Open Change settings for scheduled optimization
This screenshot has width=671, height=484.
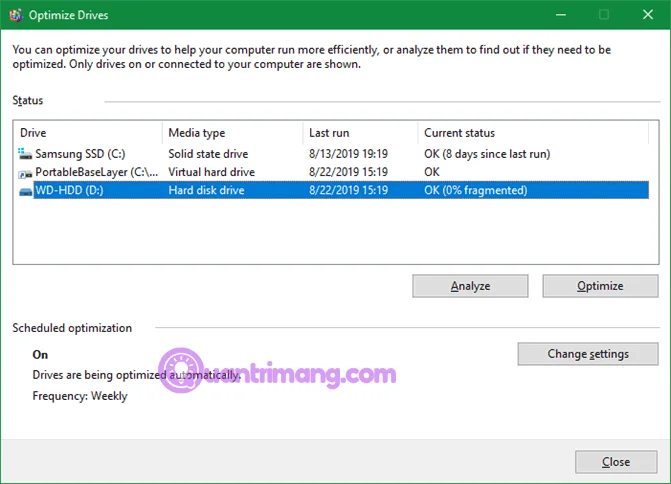pyautogui.click(x=588, y=354)
